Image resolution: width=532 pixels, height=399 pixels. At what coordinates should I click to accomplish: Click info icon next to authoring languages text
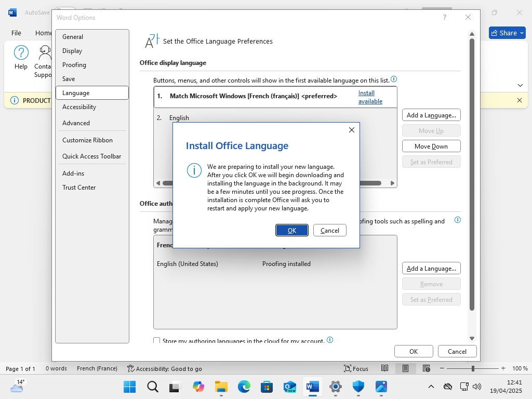[x=458, y=220]
